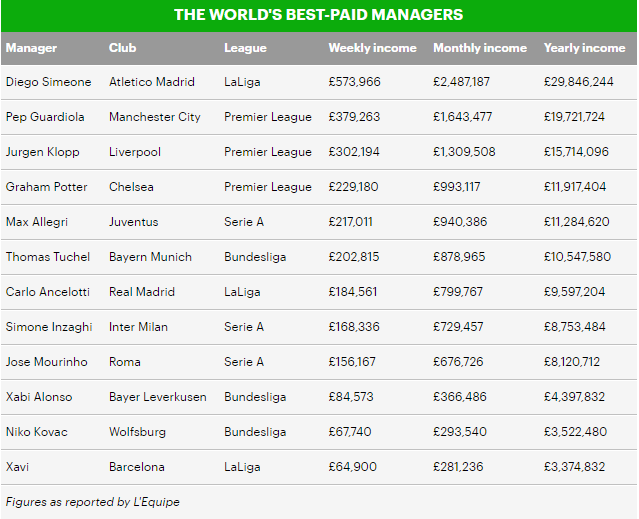Screen dimensions: 639x519
Task: Click the Inter Milan club cell
Action: (138, 327)
